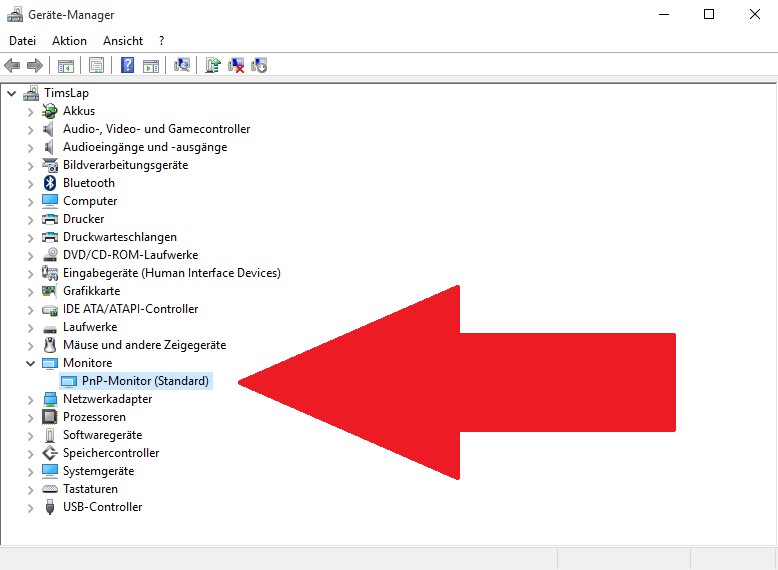778x570 pixels.
Task: Click the USB-Controller plug icon
Action: 50,507
